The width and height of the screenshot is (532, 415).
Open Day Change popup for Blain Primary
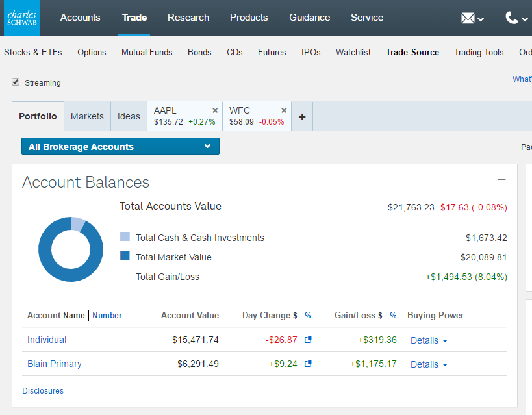point(308,364)
